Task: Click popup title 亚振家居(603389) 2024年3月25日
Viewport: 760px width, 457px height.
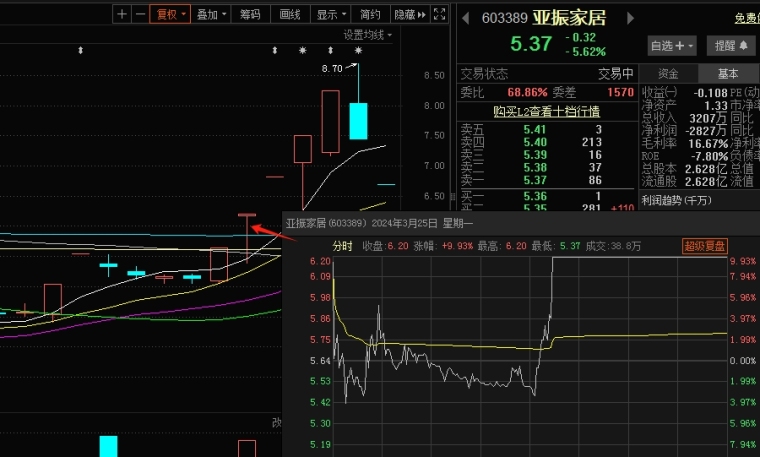Action: [x=362, y=223]
